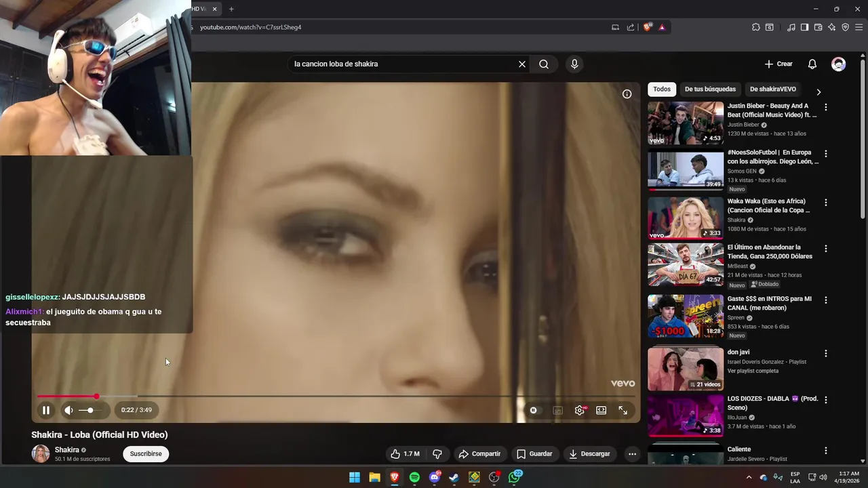Open Spotify from the taskbar

[x=414, y=477]
